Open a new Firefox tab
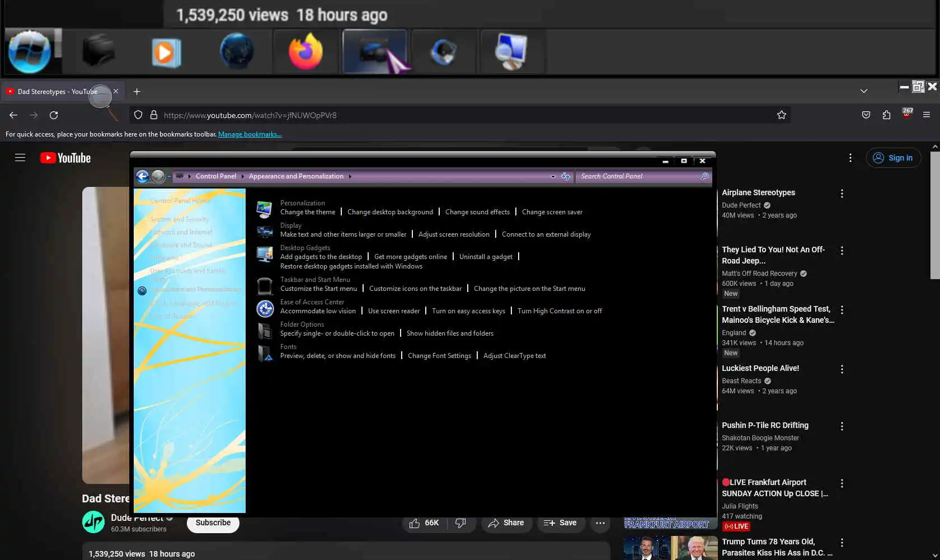Image resolution: width=940 pixels, height=560 pixels. [x=137, y=91]
